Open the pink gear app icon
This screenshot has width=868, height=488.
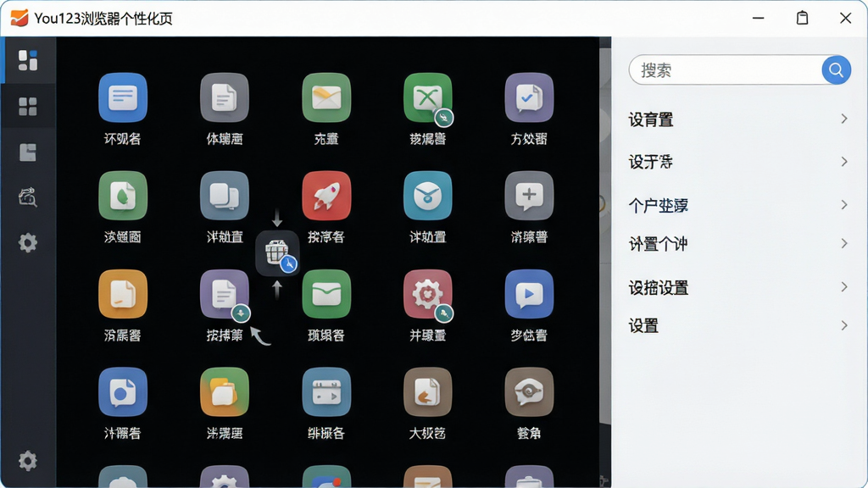pyautogui.click(x=427, y=294)
